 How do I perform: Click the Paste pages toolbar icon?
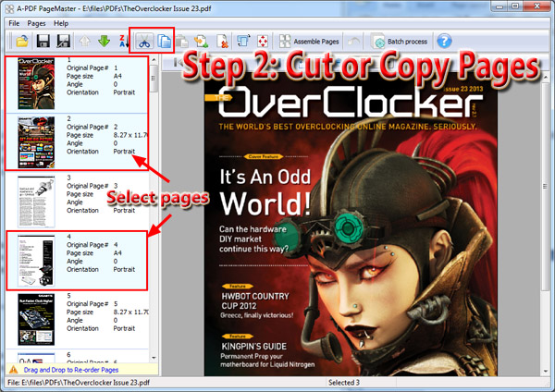182,42
